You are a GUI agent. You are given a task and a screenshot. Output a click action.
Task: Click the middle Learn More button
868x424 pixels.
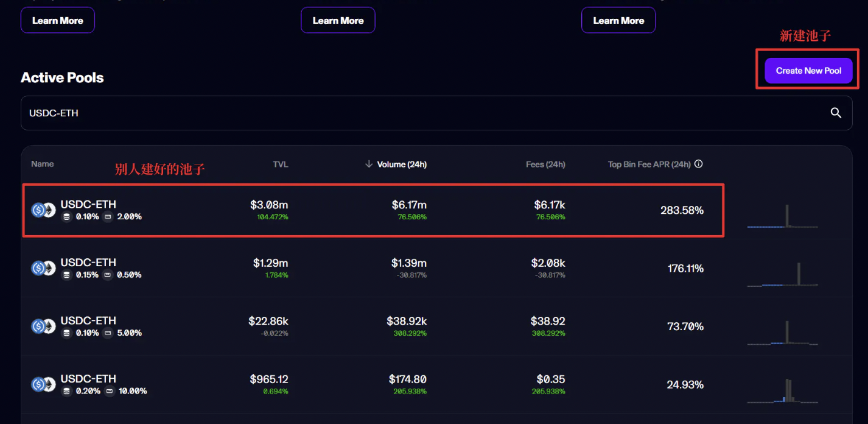click(338, 20)
